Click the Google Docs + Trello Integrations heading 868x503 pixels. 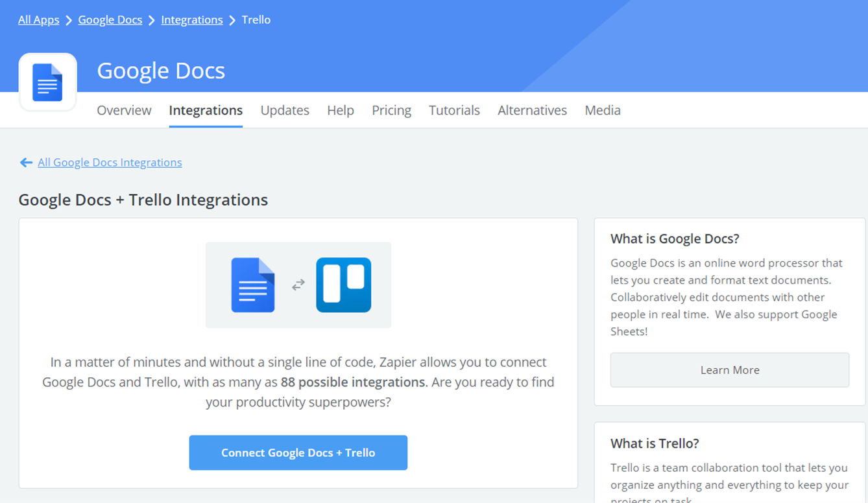(143, 200)
